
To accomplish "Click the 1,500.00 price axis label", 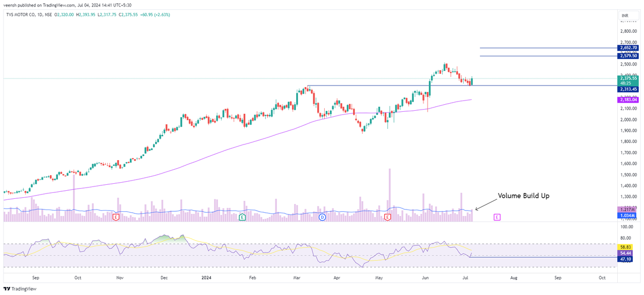I will [x=629, y=175].
